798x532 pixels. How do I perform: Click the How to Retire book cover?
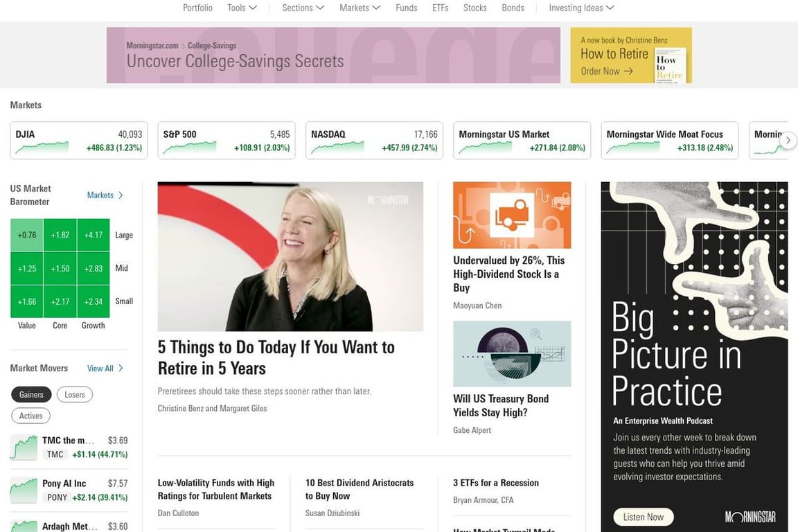[670, 65]
